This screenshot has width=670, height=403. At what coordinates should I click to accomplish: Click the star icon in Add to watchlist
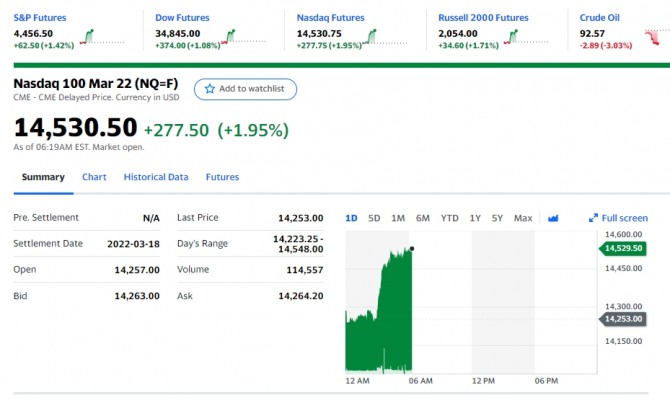[x=210, y=89]
